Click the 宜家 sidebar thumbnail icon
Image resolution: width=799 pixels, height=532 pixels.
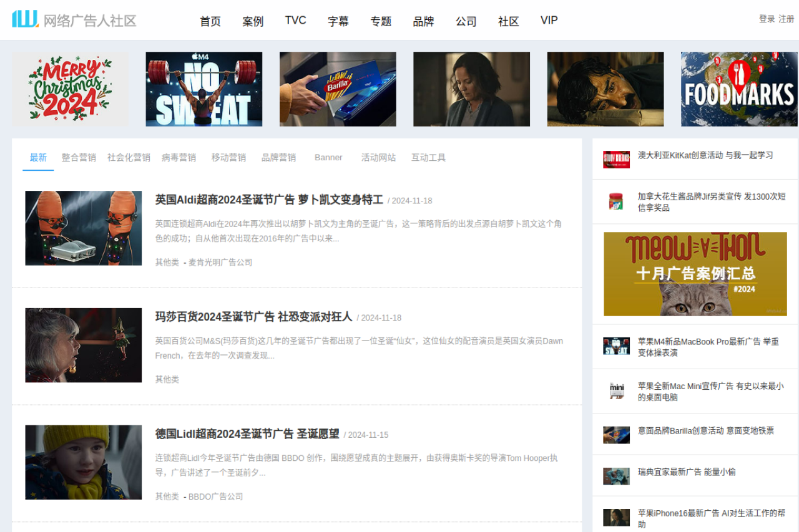(616, 476)
